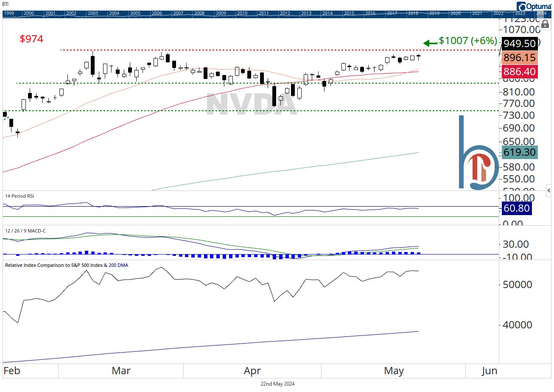
Task: Collapse the side panel arrow at chart edge
Action: coord(549,190)
